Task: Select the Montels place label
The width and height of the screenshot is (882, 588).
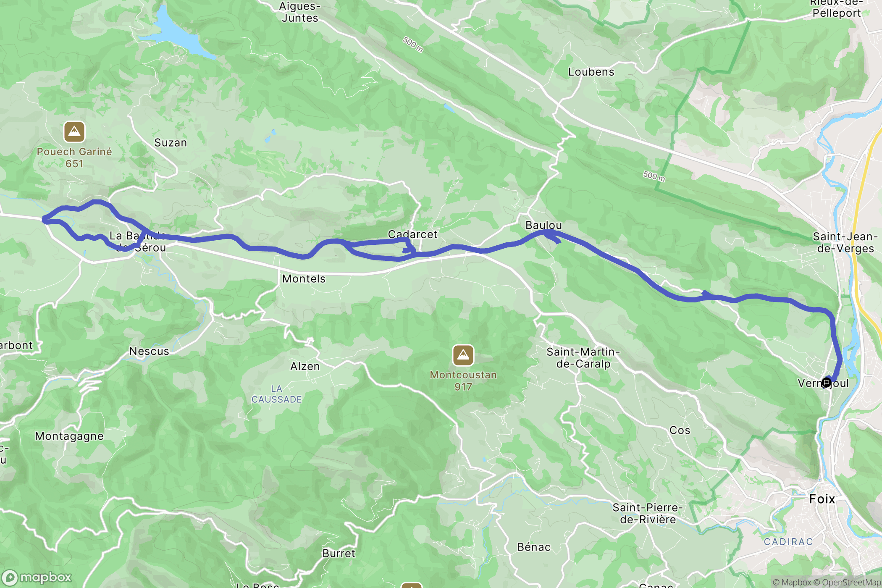Action: [x=304, y=278]
